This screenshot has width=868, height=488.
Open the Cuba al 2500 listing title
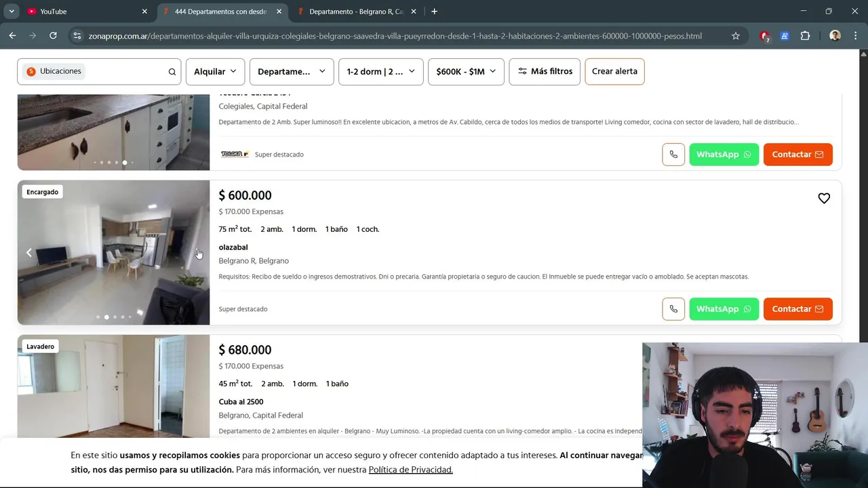click(x=241, y=402)
